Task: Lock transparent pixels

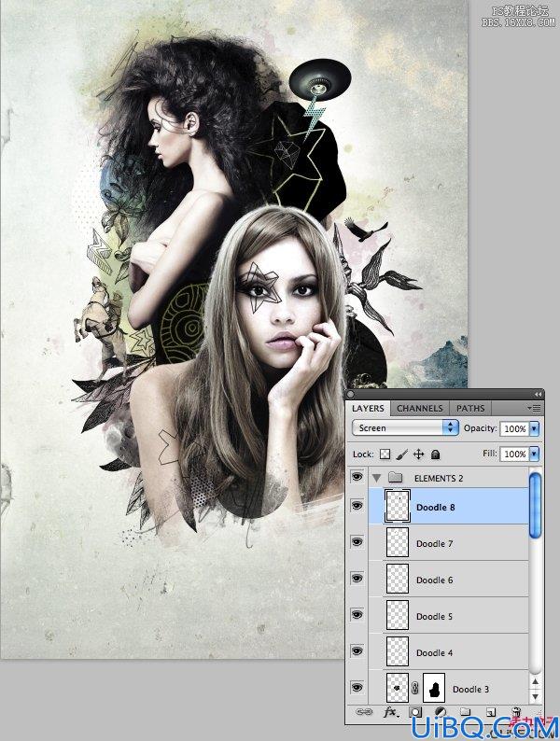Action: coord(385,454)
